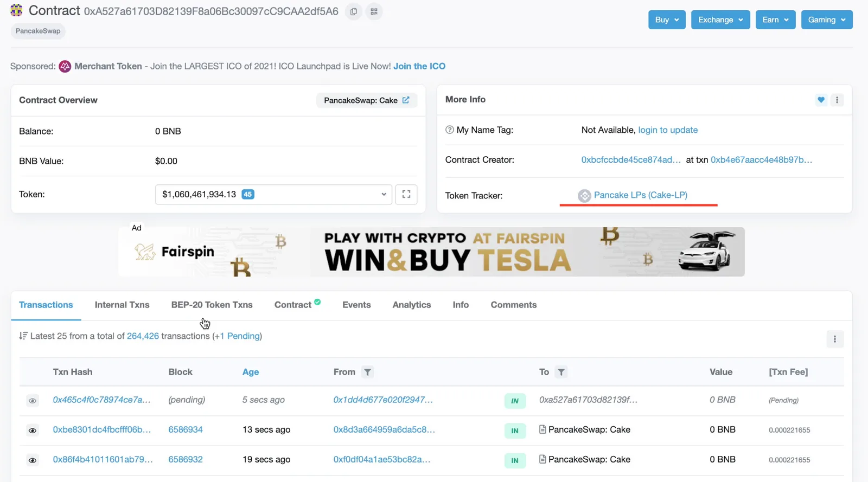This screenshot has width=868, height=482.
Task: Toggle the Txn Fee column header
Action: coord(788,372)
